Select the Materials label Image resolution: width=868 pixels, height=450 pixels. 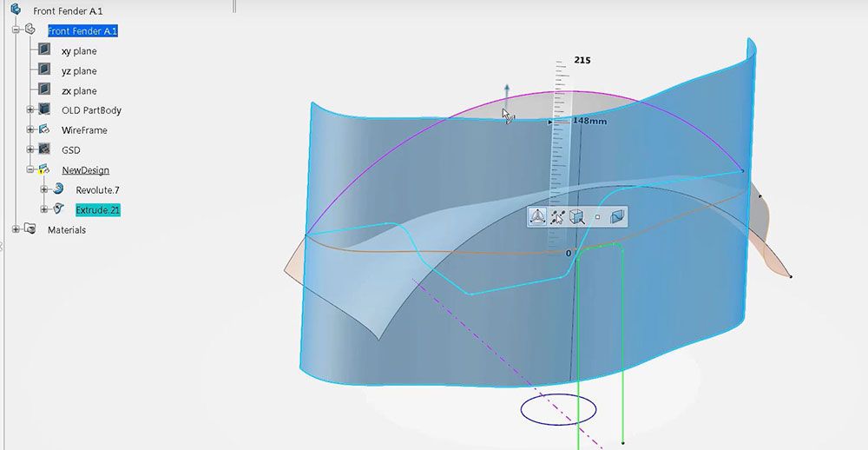click(67, 230)
